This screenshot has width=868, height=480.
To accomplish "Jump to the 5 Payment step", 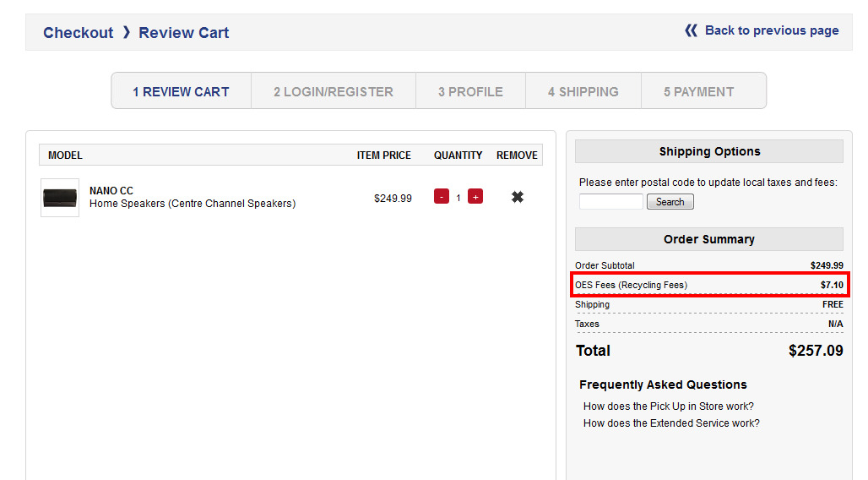I will 698,91.
